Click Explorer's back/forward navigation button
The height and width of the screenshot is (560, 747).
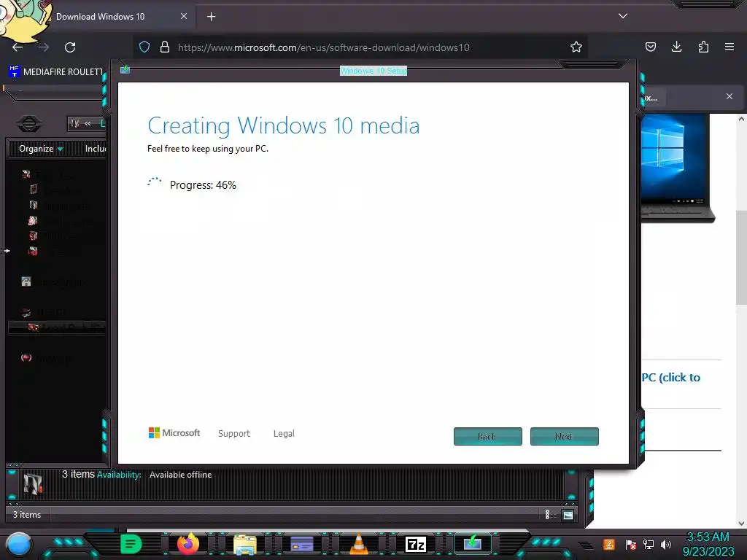[x=29, y=124]
